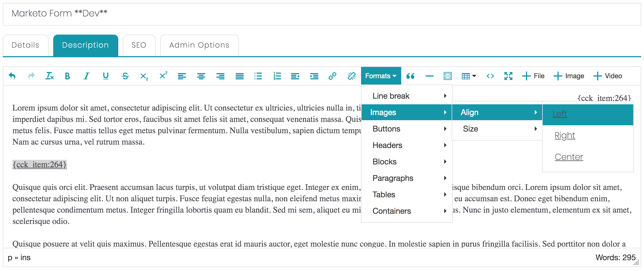This screenshot has height=271, width=644.
Task: Click the blockquote icon
Action: point(410,76)
